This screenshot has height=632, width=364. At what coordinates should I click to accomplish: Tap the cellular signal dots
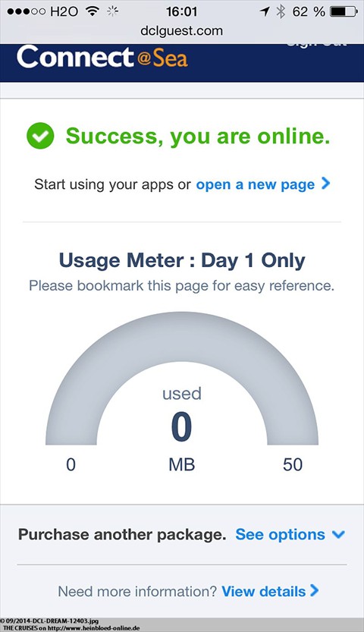click(27, 11)
